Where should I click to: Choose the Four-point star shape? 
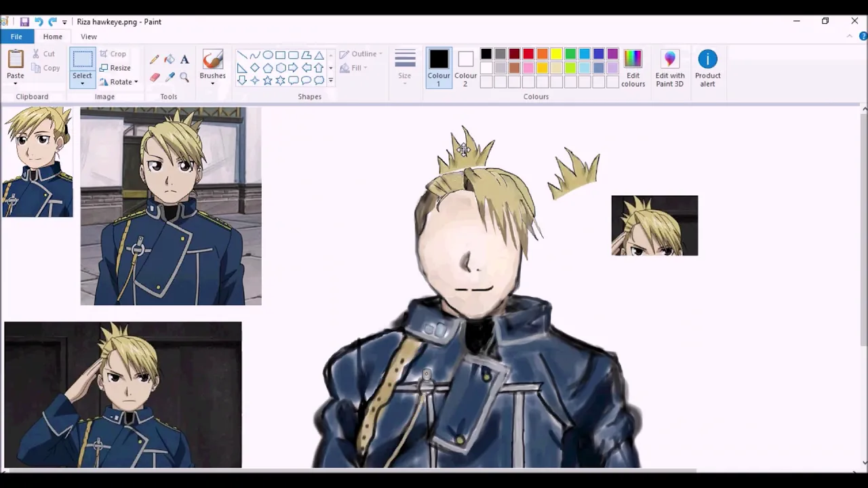pos(255,80)
